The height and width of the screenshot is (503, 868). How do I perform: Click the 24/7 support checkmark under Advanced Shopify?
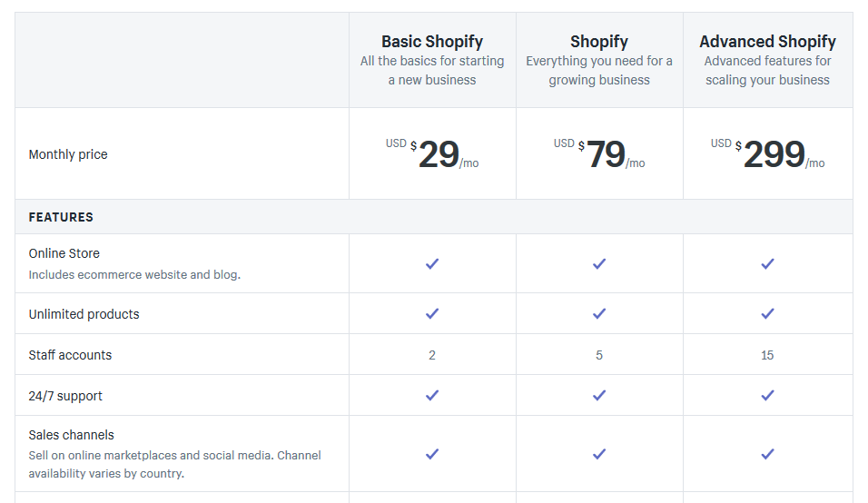767,396
